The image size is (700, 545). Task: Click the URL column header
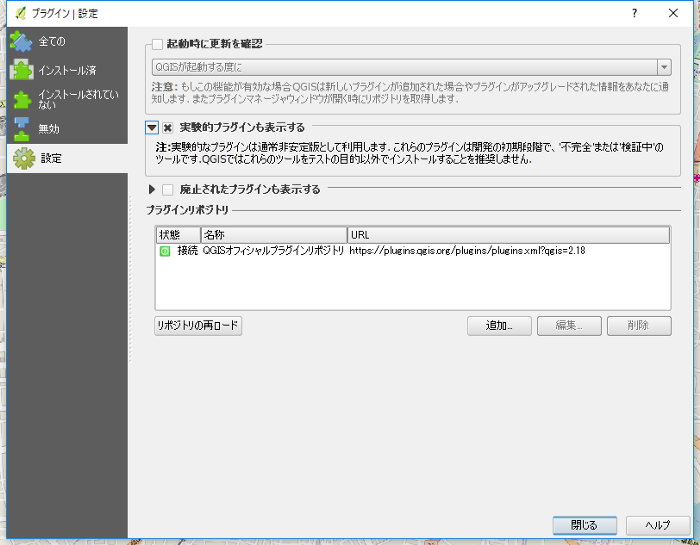click(x=508, y=235)
